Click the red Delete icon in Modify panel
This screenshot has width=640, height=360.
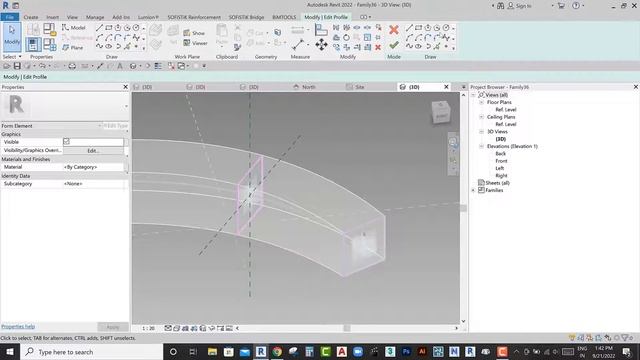point(378,47)
